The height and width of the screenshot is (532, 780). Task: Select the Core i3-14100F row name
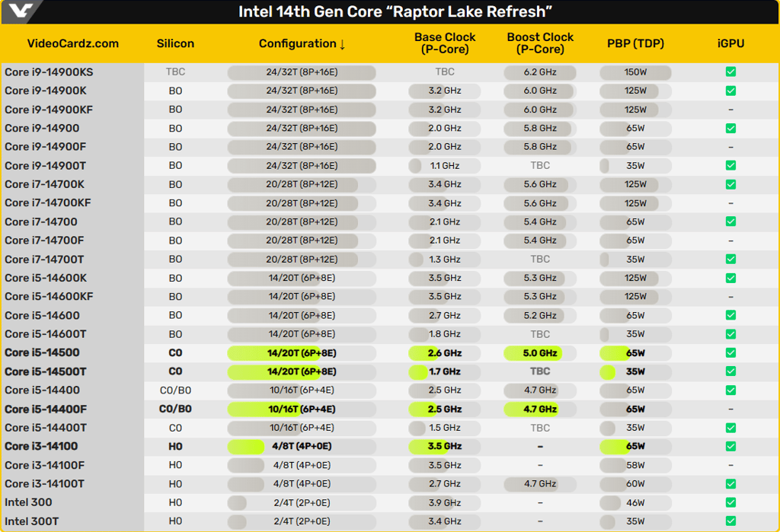pos(44,465)
